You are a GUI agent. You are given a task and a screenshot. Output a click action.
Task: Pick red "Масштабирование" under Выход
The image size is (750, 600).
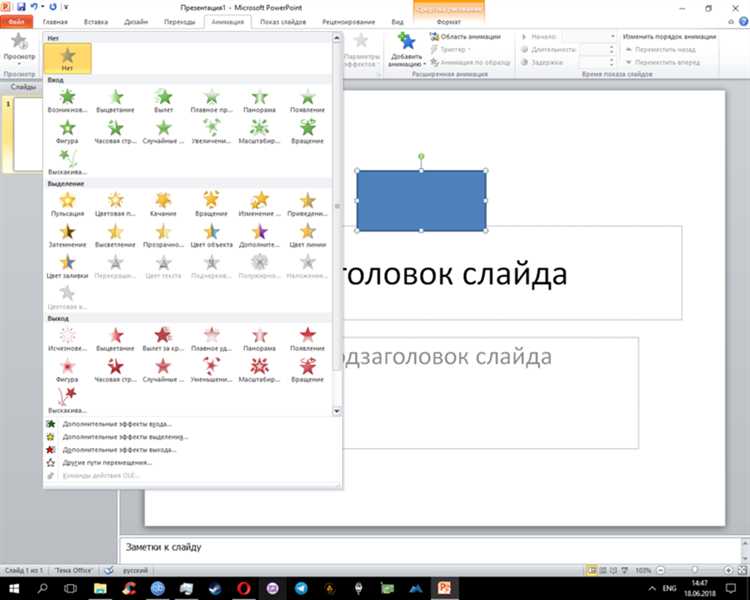259,371
